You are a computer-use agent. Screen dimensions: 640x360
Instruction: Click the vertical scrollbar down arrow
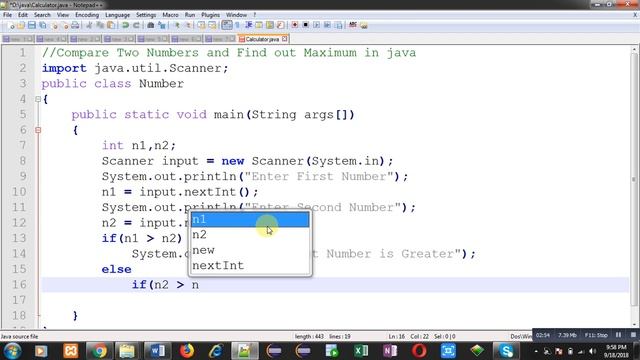[634, 324]
